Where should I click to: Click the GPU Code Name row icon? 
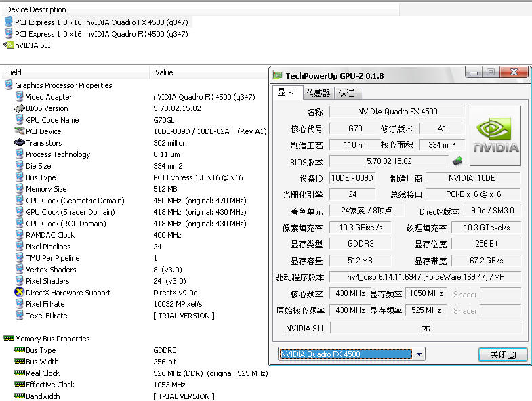click(20, 119)
